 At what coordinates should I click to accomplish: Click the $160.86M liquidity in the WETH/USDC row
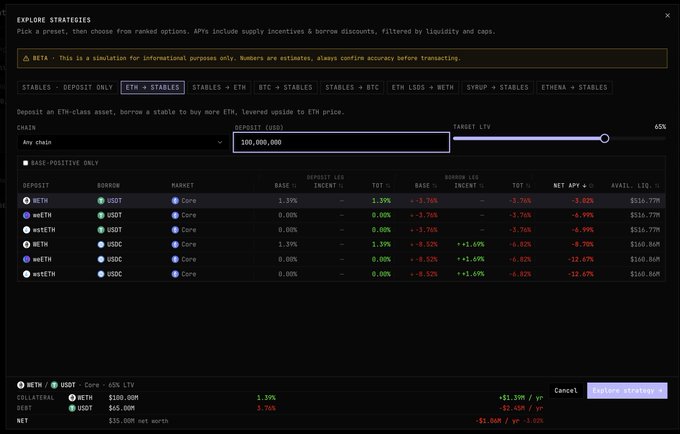(645, 245)
